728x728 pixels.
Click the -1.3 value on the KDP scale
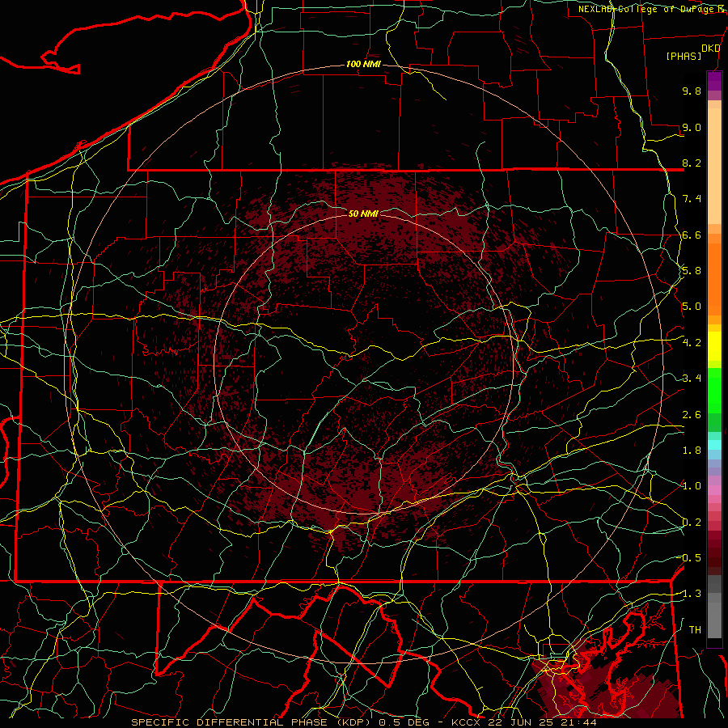[689, 594]
